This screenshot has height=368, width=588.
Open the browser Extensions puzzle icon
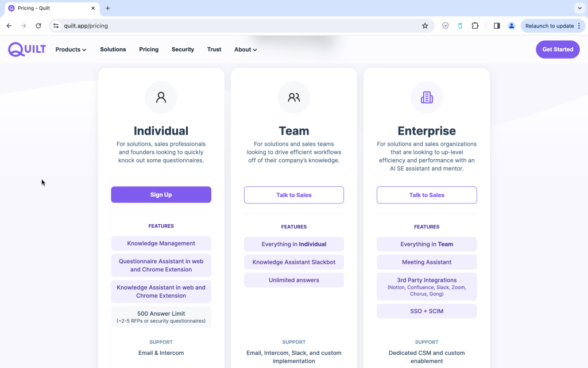click(475, 26)
